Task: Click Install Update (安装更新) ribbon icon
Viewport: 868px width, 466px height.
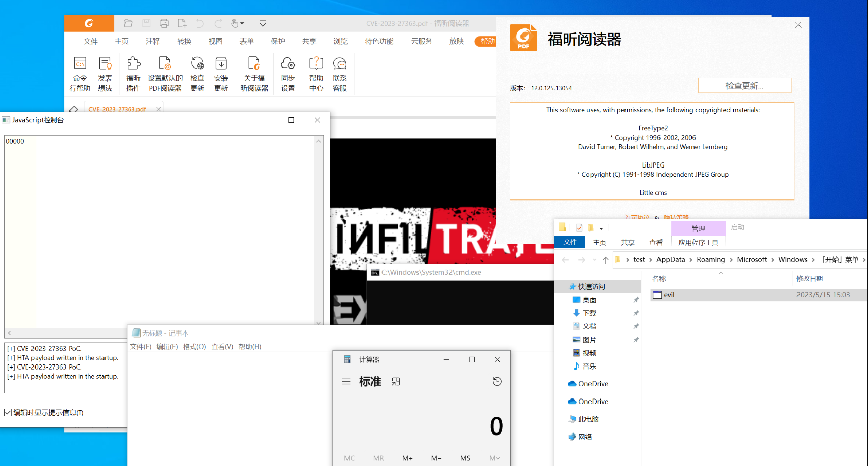Action: (221, 74)
